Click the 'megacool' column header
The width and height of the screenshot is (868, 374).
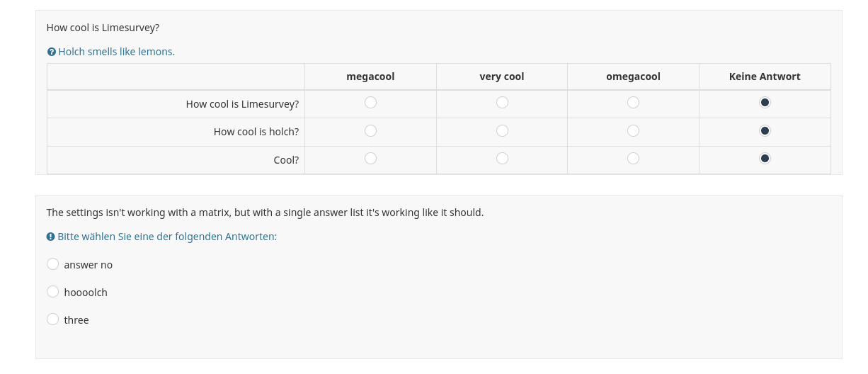(x=370, y=76)
